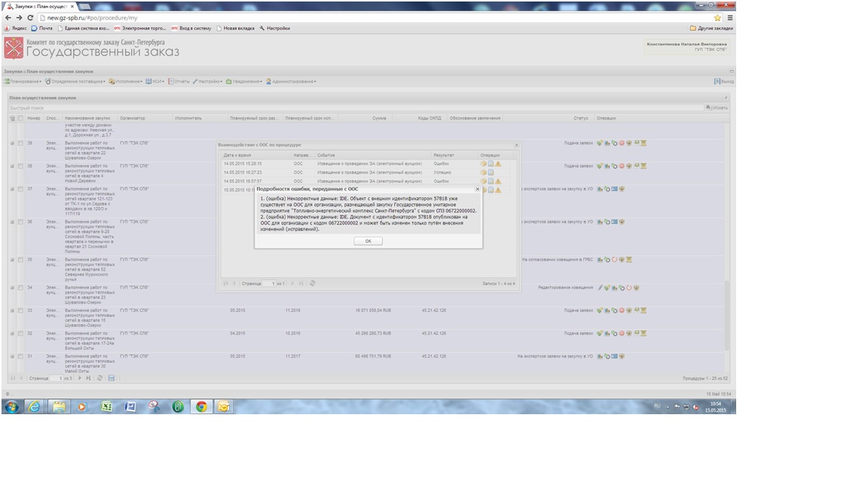Click the pencil edit icon in row 34
The height and width of the screenshot is (488, 868).
[600, 288]
